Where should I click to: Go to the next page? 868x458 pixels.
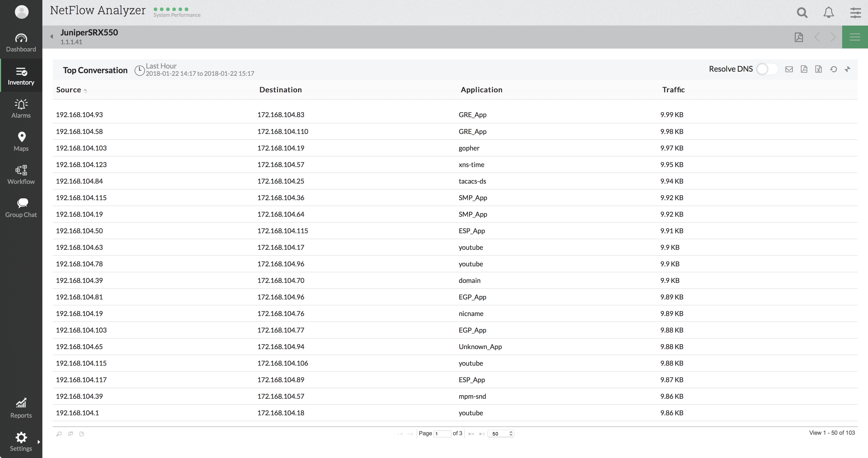coord(471,434)
